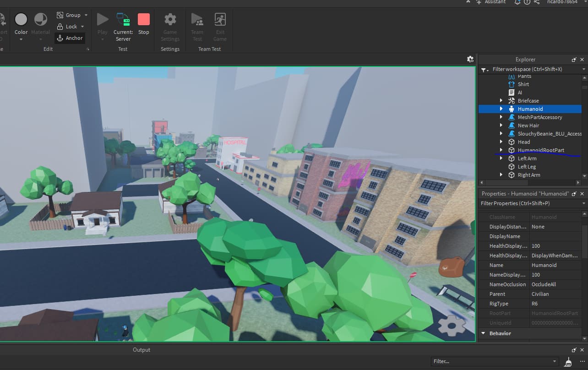Click the ricardo78654 account name
This screenshot has height=370, width=588.
coord(562,2)
